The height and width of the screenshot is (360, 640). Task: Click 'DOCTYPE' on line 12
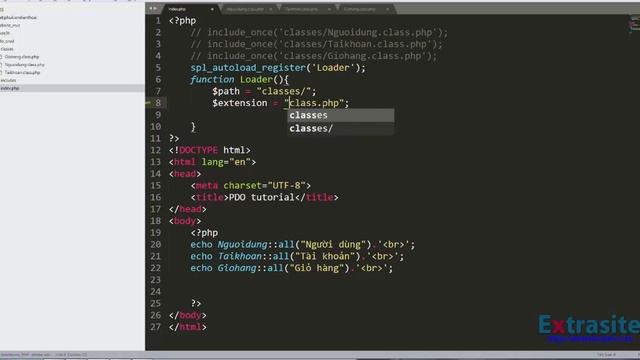point(198,150)
